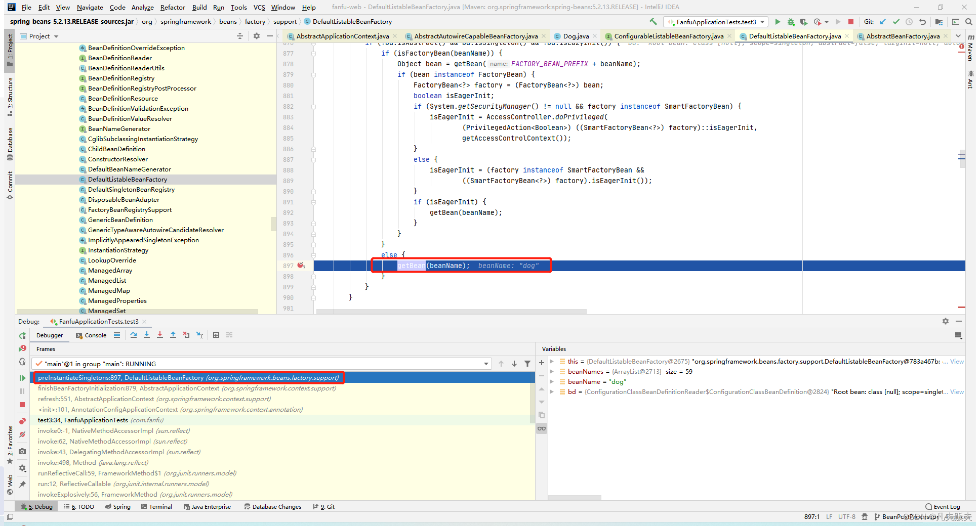This screenshot has width=980, height=526.
Task: Open debug settings gear in left sidebar
Action: click(x=22, y=468)
